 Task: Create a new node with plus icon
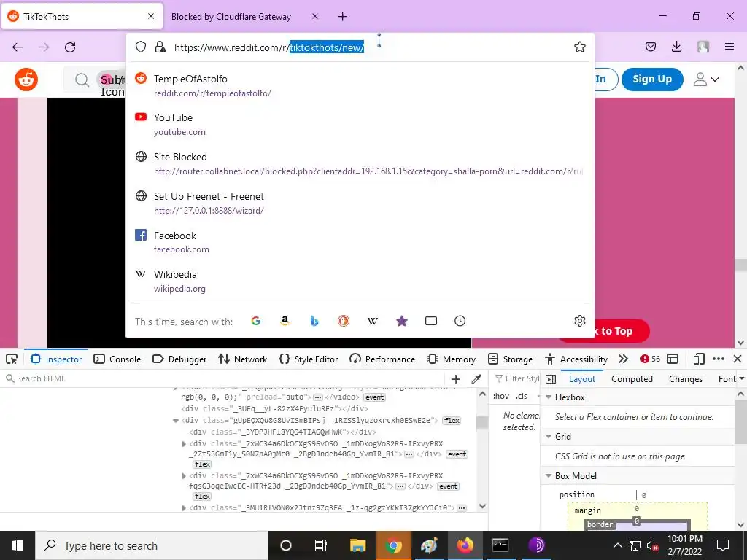(455, 379)
